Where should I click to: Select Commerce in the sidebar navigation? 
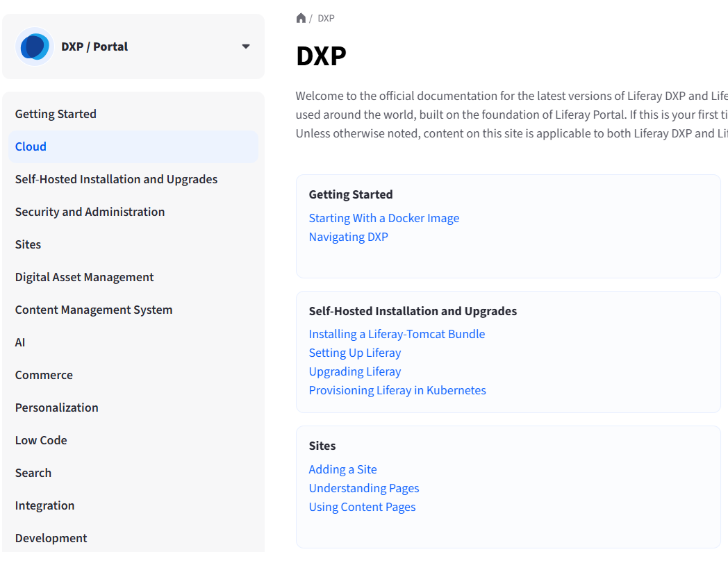(x=44, y=375)
